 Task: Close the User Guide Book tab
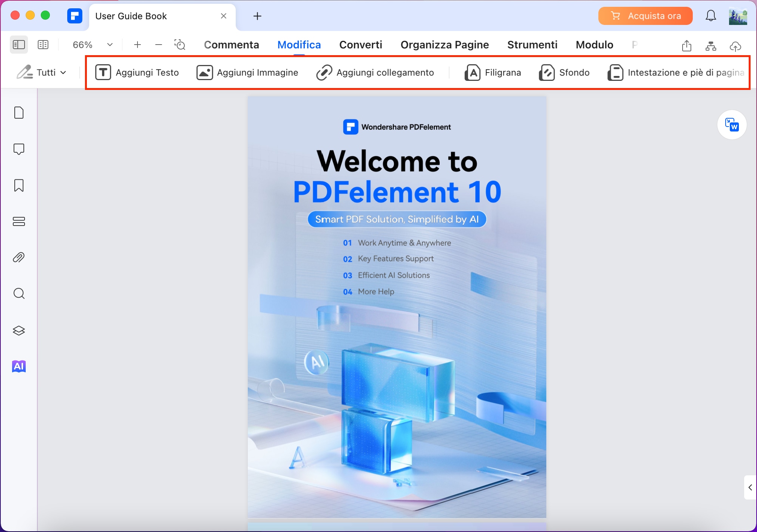224,16
